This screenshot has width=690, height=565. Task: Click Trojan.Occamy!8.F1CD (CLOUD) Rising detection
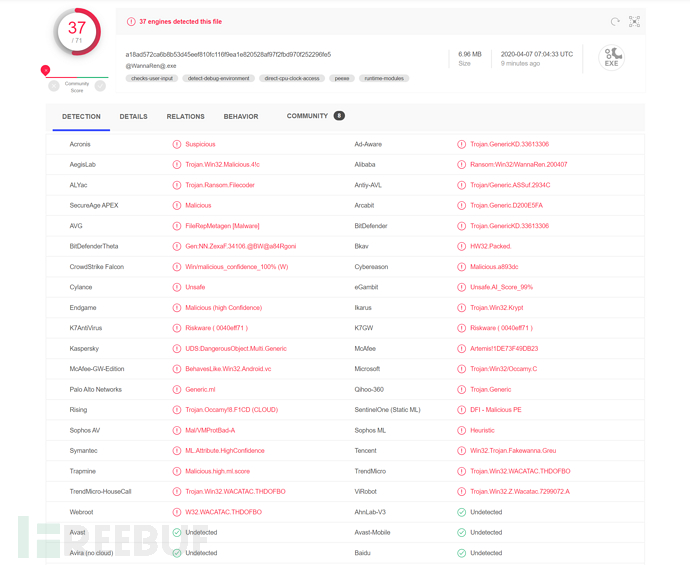[231, 410]
